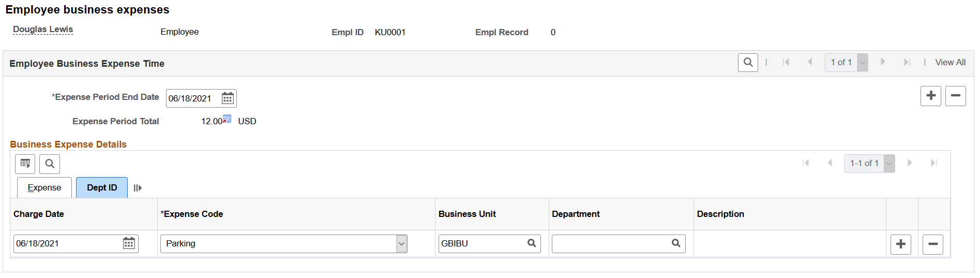Go to next Expense Time record

pyautogui.click(x=883, y=62)
